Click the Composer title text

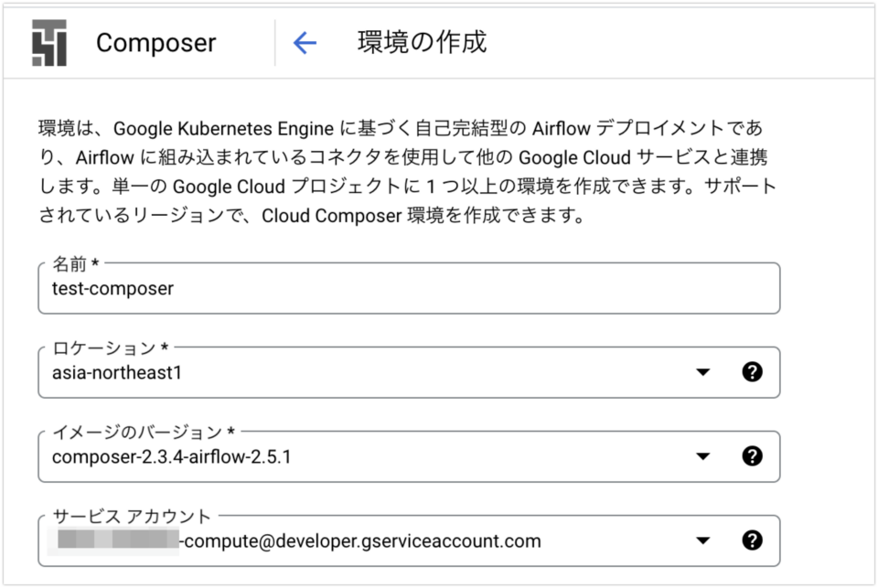(x=155, y=43)
